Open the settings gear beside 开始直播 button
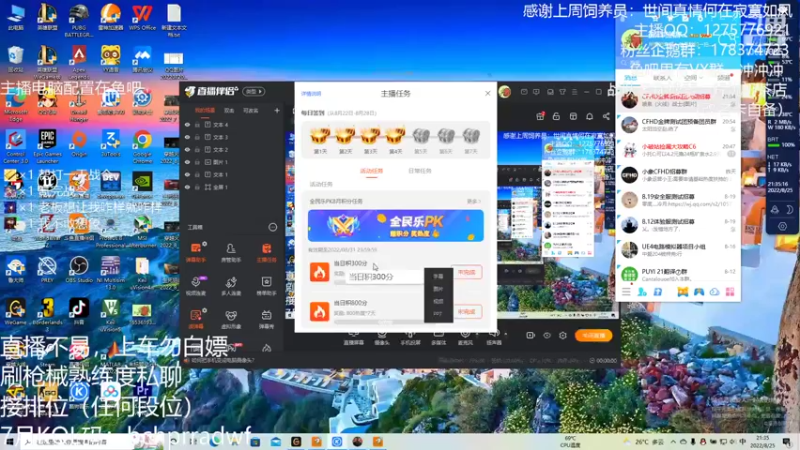Screen dimensions: 800x450 pyautogui.click(x=563, y=336)
